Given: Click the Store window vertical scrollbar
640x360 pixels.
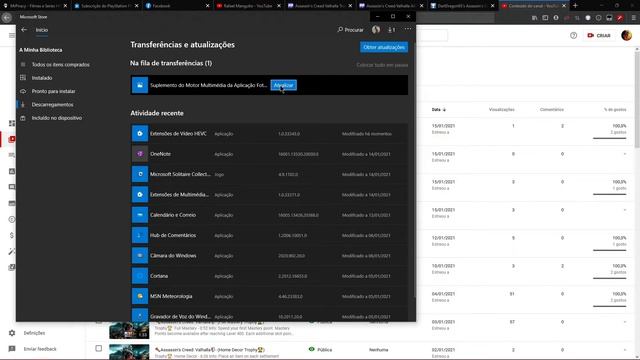Looking at the screenshot, I should coord(414,171).
